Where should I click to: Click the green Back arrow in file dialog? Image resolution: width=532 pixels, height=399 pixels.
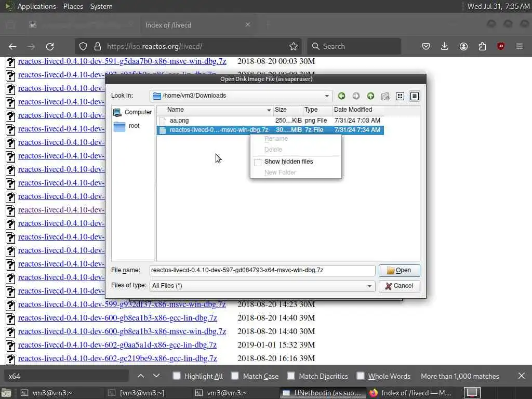341,96
